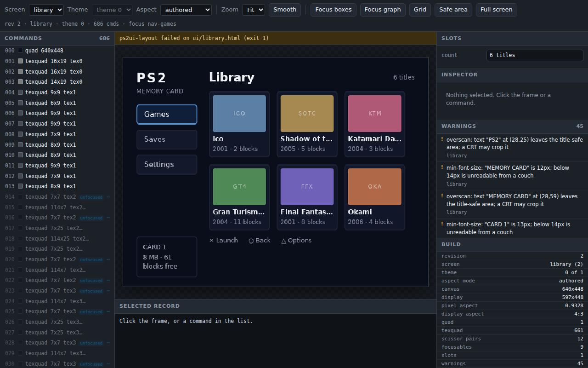Click the ellipsis marker on command 022

108,280
